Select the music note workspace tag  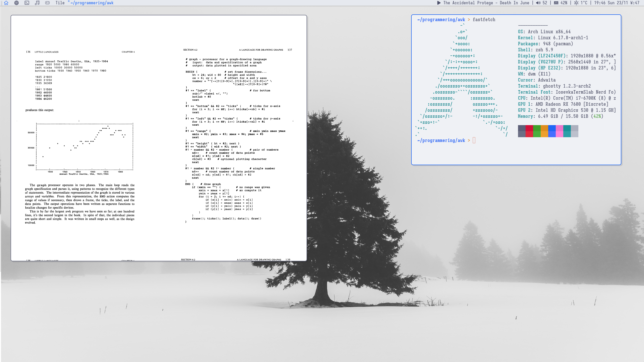[x=37, y=3]
